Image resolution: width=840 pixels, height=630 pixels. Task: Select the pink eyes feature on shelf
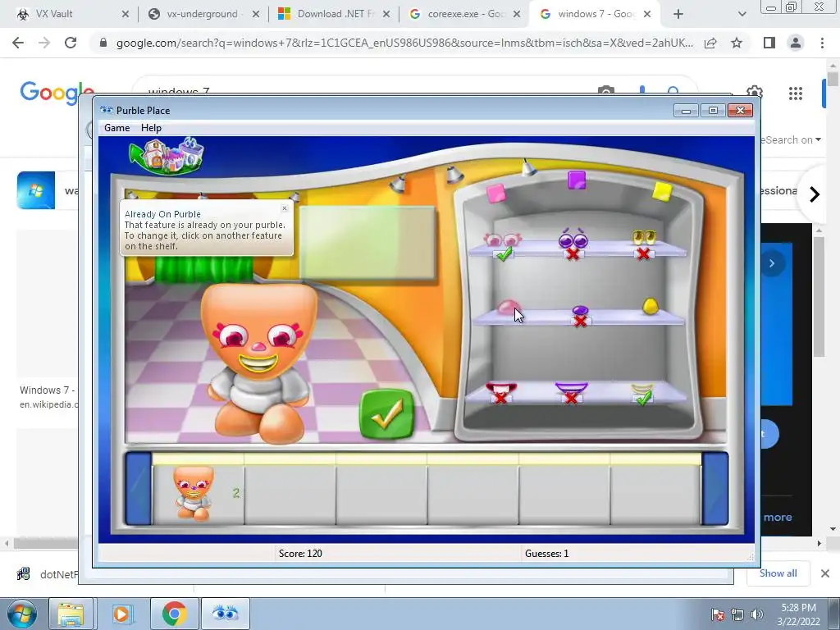point(502,240)
